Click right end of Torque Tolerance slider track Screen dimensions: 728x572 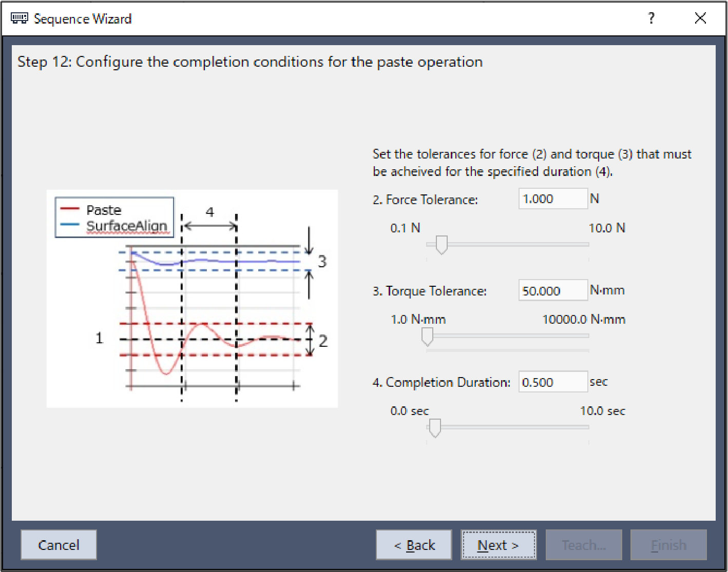click(585, 336)
